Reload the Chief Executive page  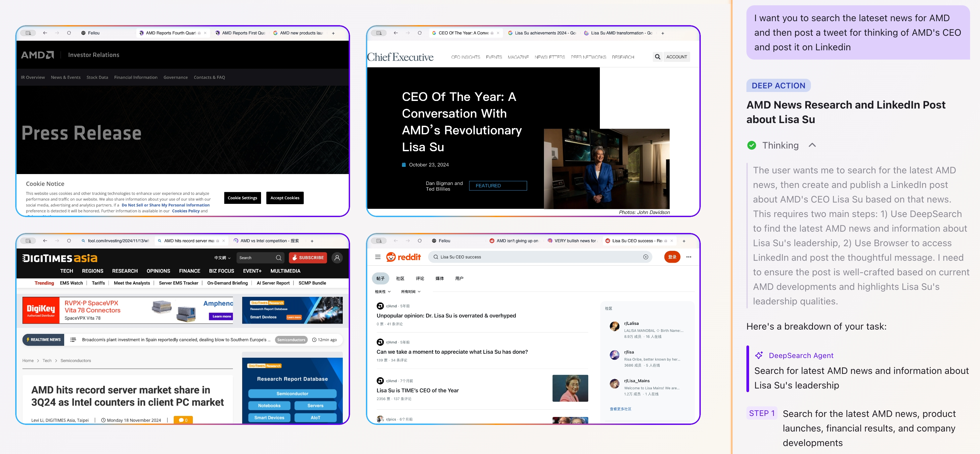(x=420, y=33)
